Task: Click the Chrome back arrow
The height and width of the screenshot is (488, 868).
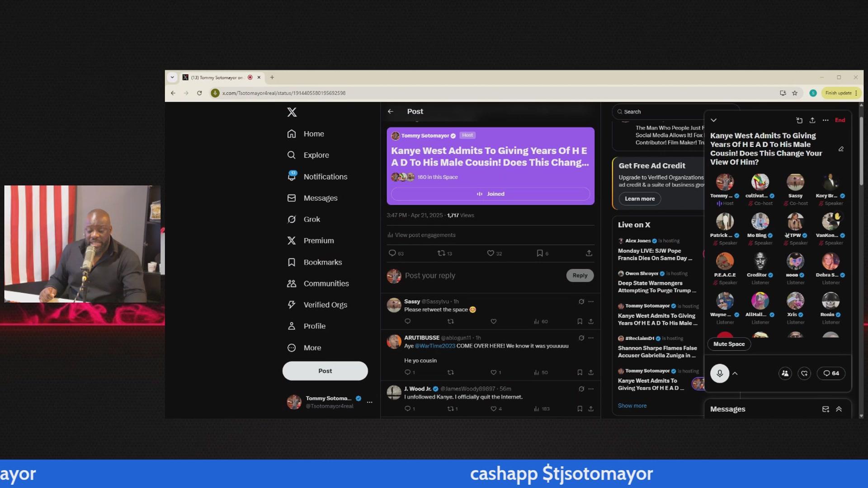Action: 173,93
